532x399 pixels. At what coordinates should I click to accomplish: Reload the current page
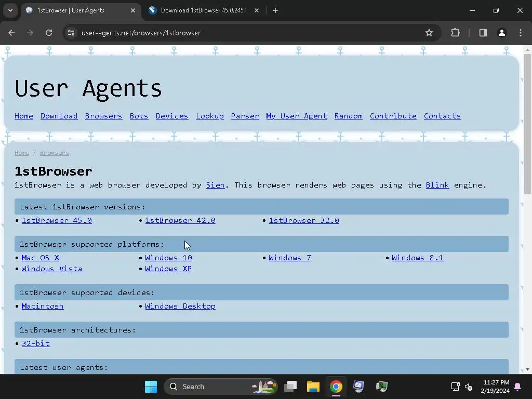pyautogui.click(x=49, y=33)
